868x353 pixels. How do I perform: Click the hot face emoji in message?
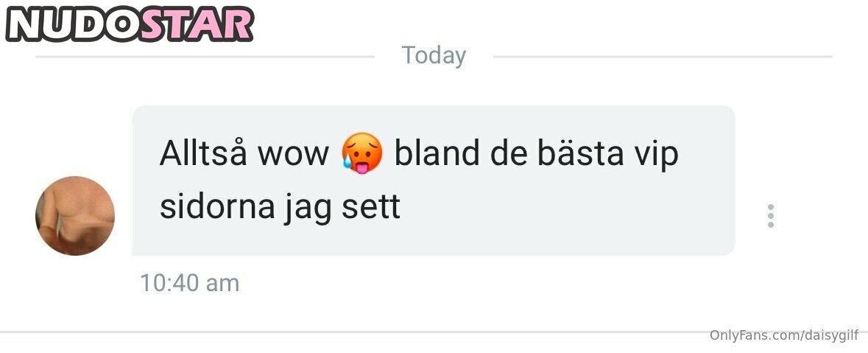point(361,153)
